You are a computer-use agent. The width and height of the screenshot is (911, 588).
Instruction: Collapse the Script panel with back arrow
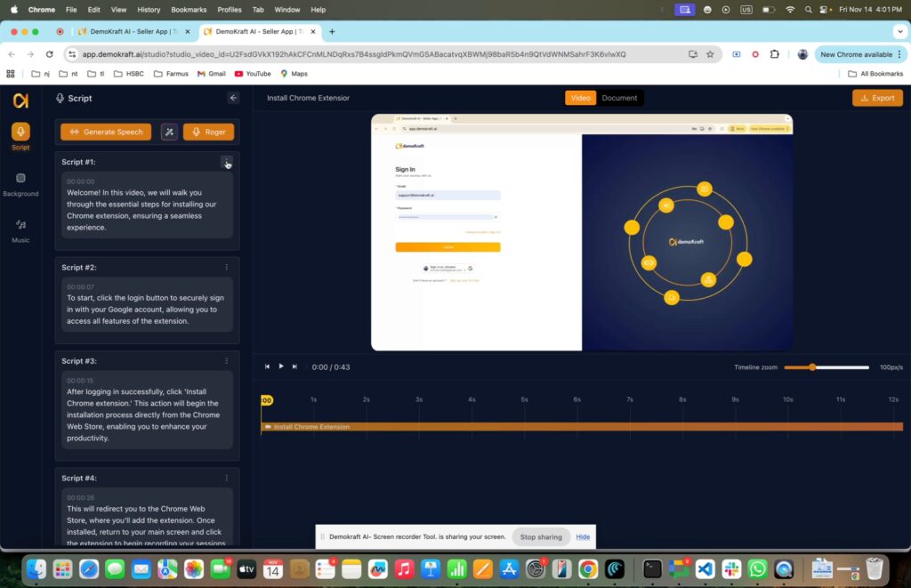[233, 98]
